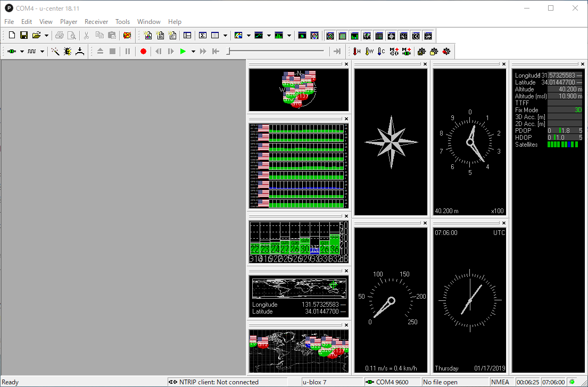Open the Receiver menu
Screen dimensions: 588x387
pyautogui.click(x=96, y=22)
